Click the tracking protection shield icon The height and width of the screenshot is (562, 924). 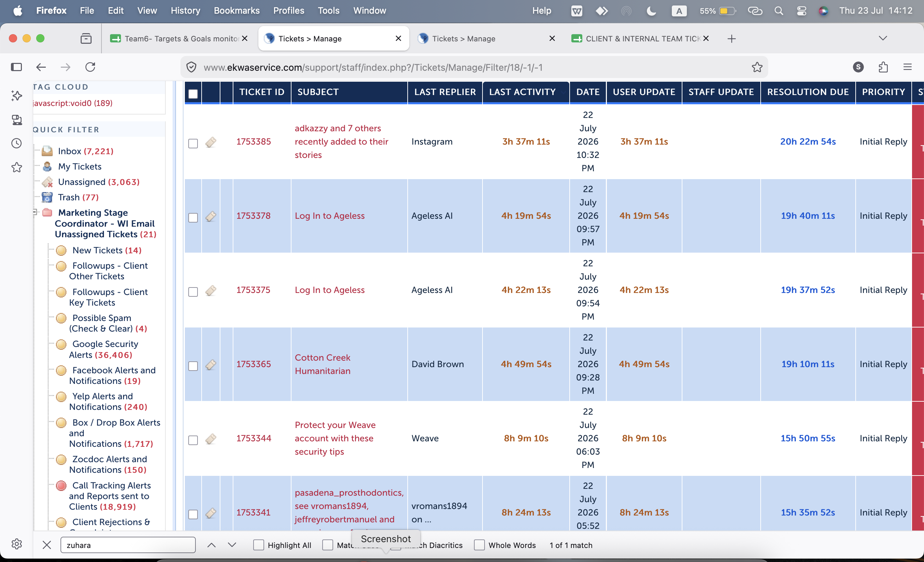[191, 67]
